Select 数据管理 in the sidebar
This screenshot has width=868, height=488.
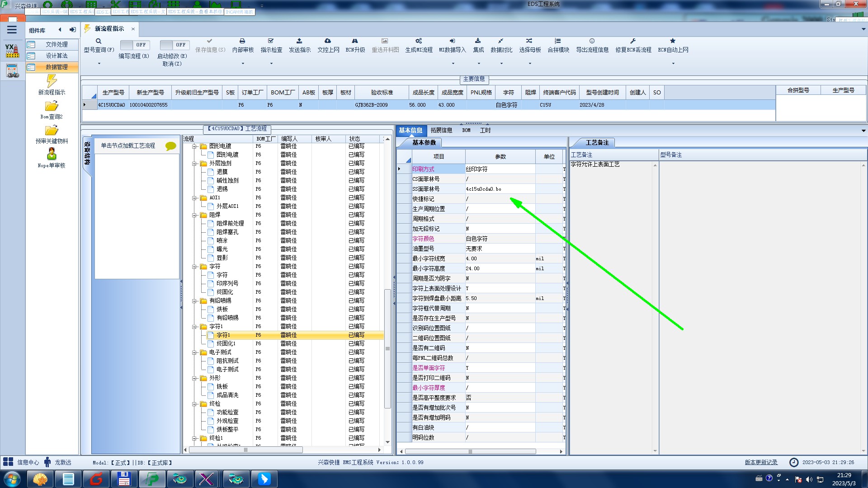point(56,67)
